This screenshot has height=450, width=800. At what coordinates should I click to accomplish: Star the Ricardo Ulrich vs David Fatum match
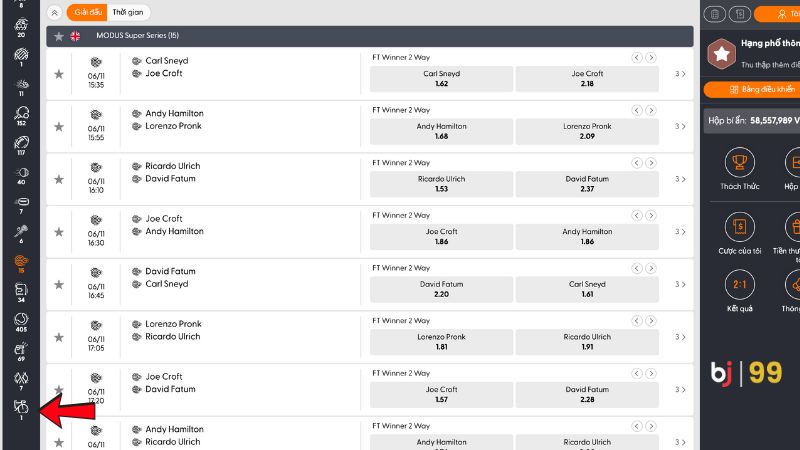click(x=59, y=179)
